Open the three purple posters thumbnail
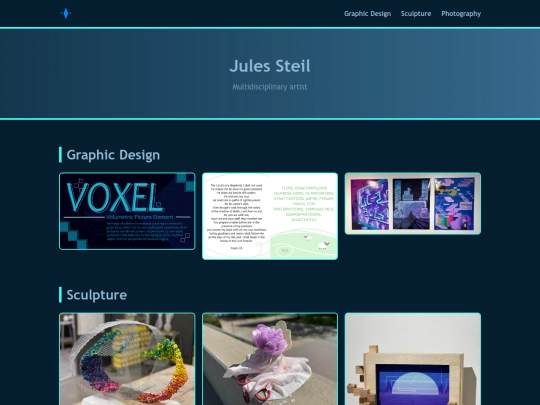 [413, 204]
